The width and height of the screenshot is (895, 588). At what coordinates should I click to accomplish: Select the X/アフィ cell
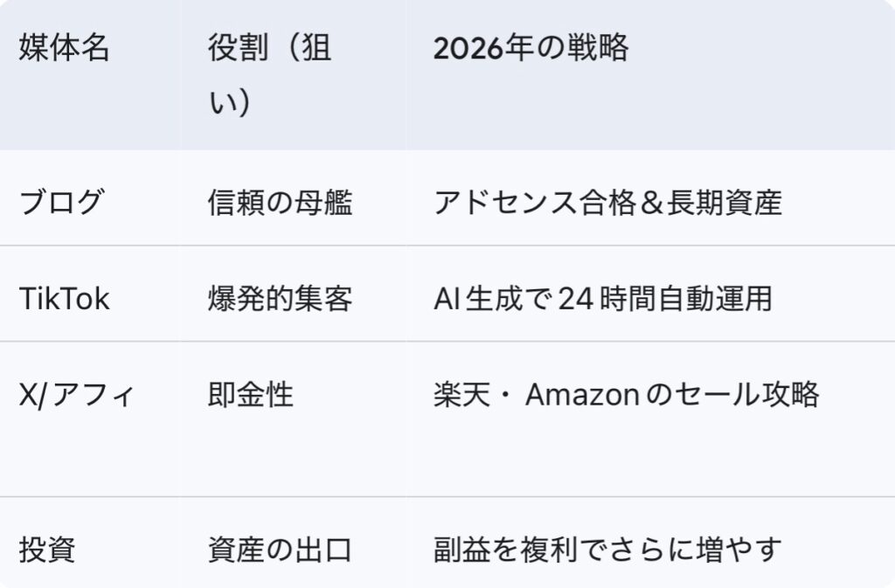click(77, 395)
